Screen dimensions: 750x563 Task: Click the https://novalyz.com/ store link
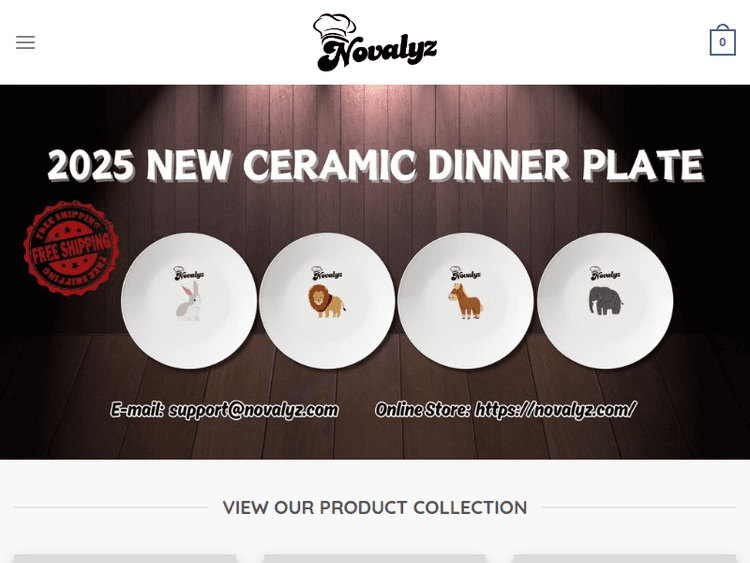(x=555, y=410)
